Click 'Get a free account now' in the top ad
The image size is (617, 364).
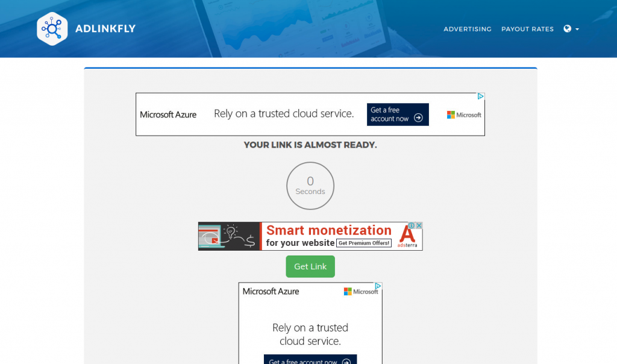pyautogui.click(x=398, y=115)
